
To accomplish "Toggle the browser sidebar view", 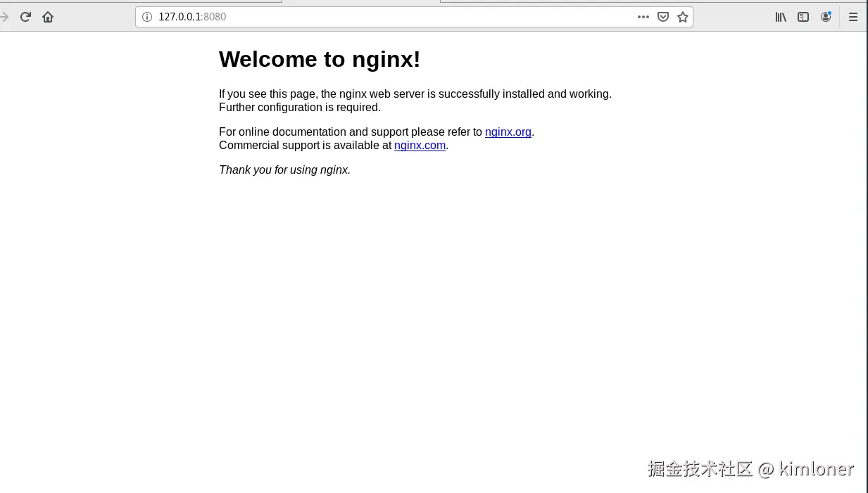I will pyautogui.click(x=803, y=17).
